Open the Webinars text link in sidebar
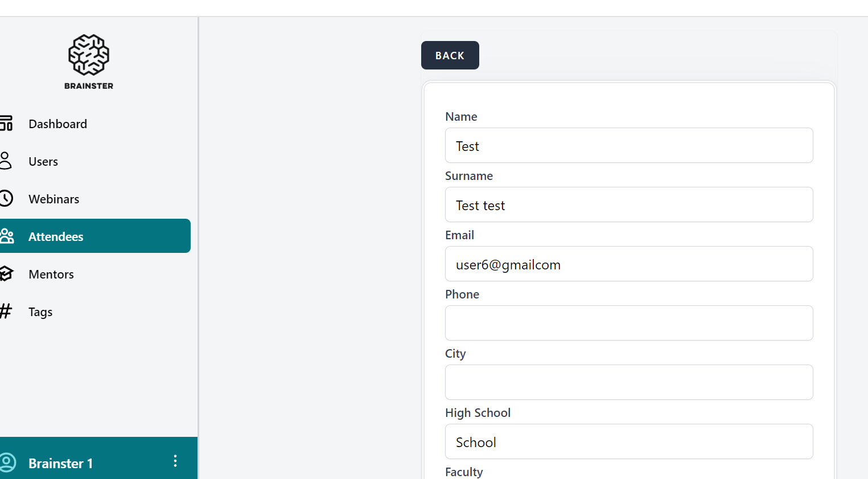The image size is (868, 479). click(54, 199)
